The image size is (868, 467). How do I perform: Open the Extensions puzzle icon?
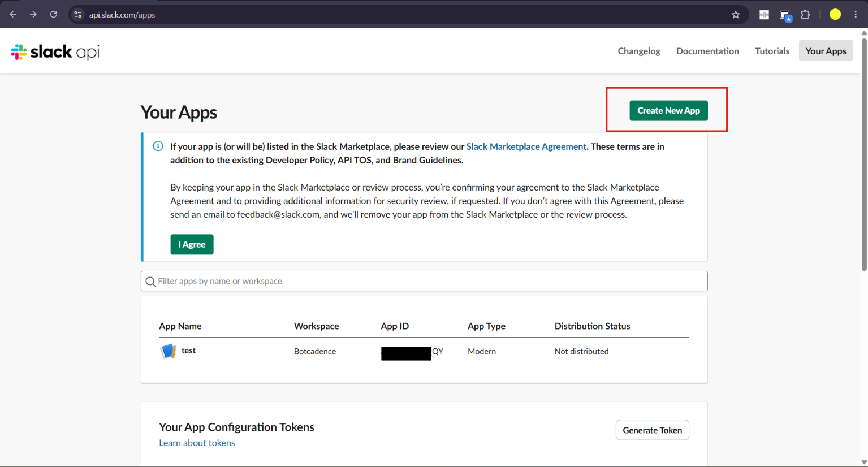point(805,15)
